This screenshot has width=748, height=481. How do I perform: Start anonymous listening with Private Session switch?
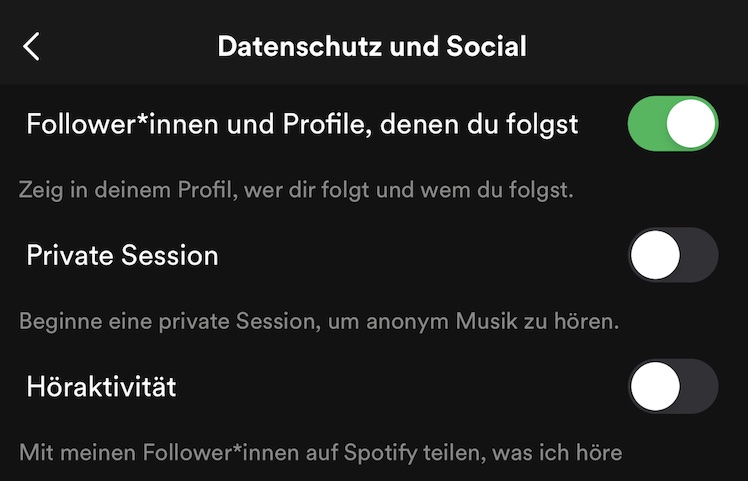point(672,255)
